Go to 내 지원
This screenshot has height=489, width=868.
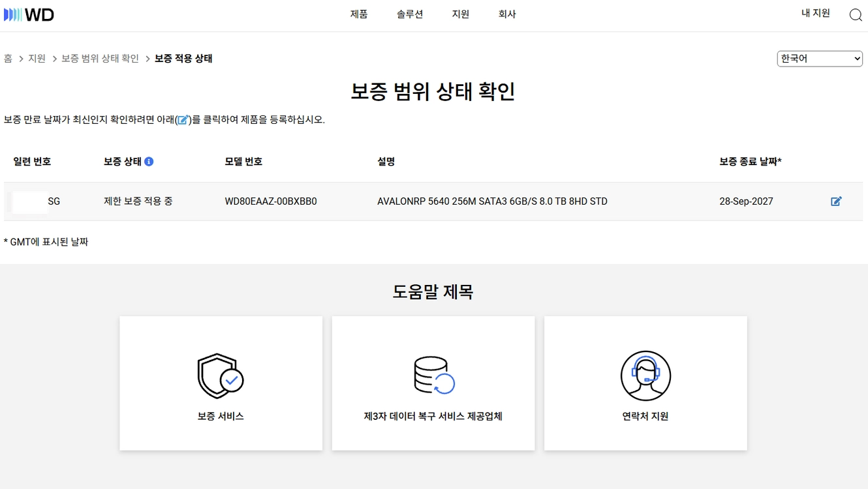coord(816,13)
